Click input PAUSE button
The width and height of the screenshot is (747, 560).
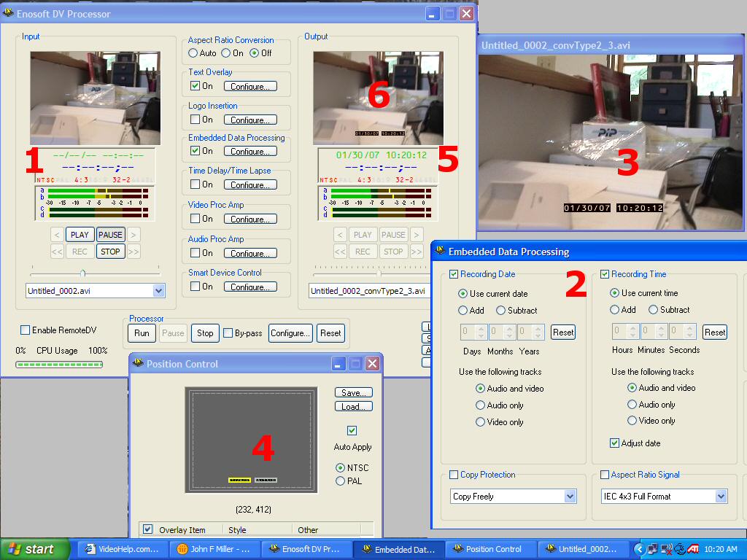click(x=111, y=235)
